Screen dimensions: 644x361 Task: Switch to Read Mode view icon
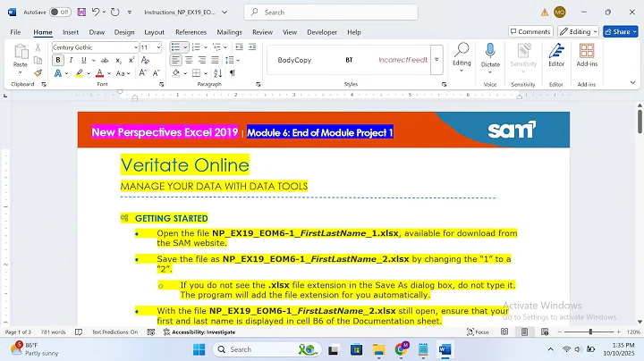504,332
